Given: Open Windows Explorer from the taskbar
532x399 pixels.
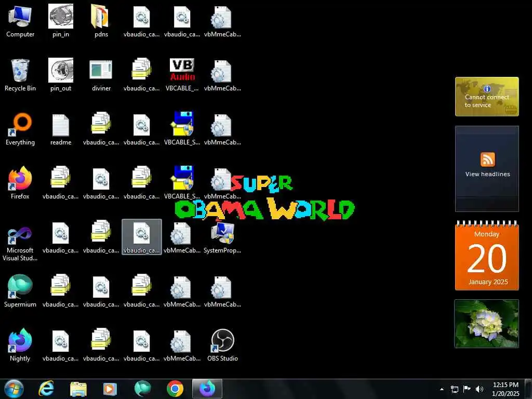Looking at the screenshot, I should [78, 389].
